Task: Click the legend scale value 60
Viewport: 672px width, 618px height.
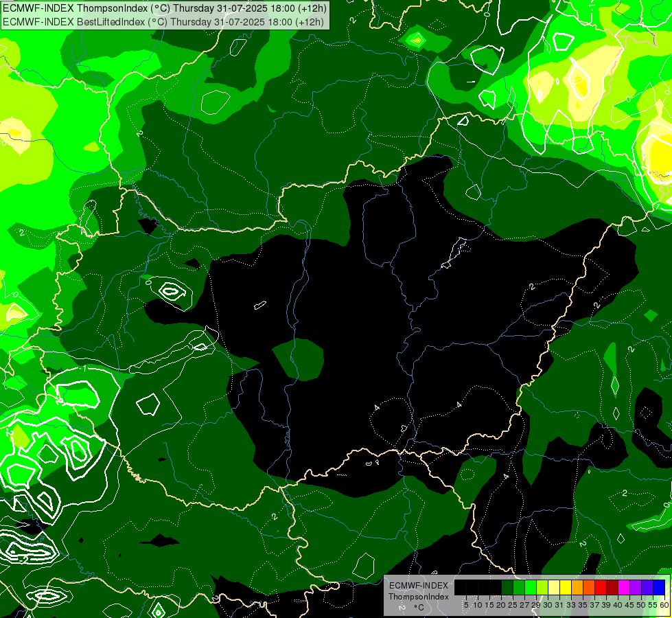Action: pos(664,605)
